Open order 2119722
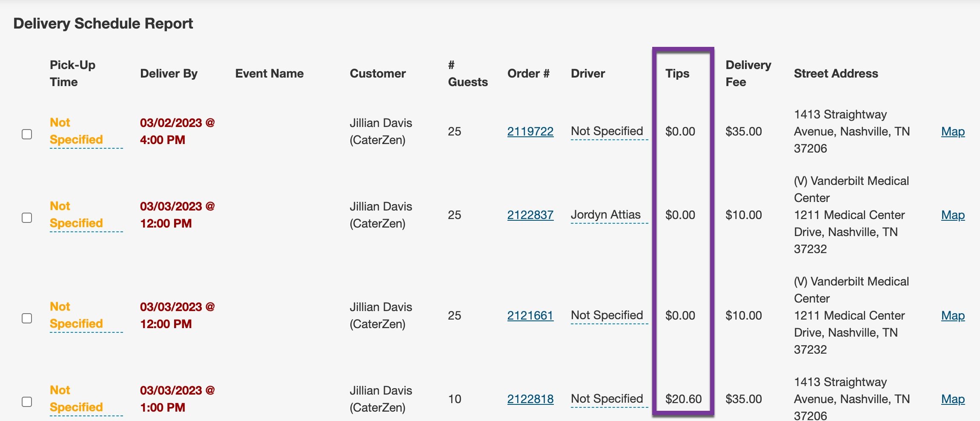This screenshot has height=421, width=980. coord(530,131)
